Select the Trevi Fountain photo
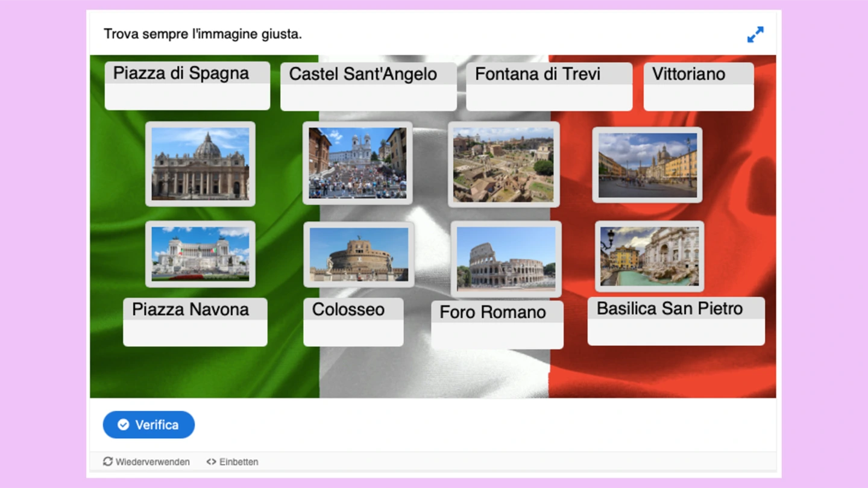The height and width of the screenshot is (488, 868). click(x=649, y=256)
